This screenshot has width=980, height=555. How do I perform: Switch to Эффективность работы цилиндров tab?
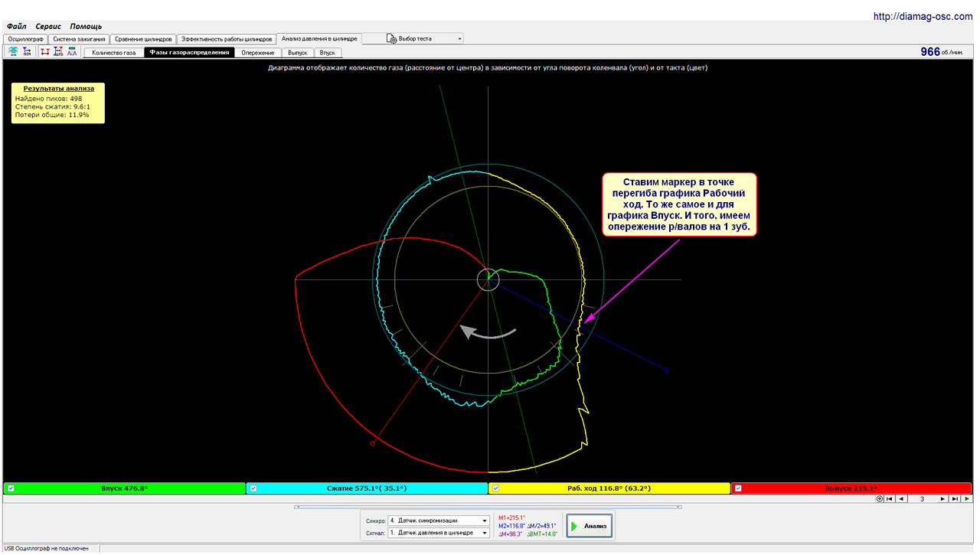point(227,38)
